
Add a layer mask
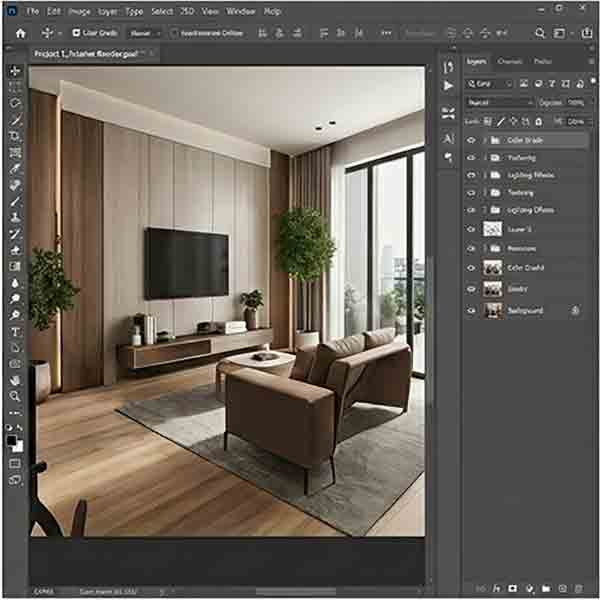pyautogui.click(x=512, y=588)
